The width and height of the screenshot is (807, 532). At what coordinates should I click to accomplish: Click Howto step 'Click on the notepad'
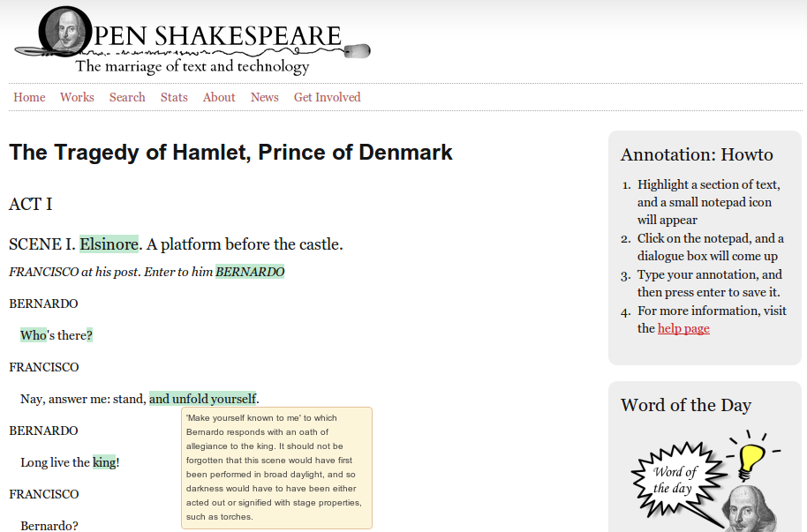click(x=710, y=247)
